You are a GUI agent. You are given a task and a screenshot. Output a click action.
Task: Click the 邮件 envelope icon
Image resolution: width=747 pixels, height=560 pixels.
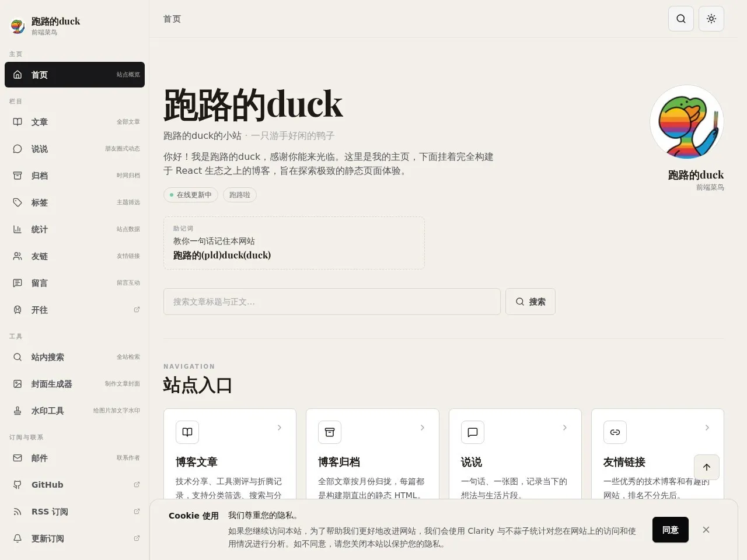(18, 458)
